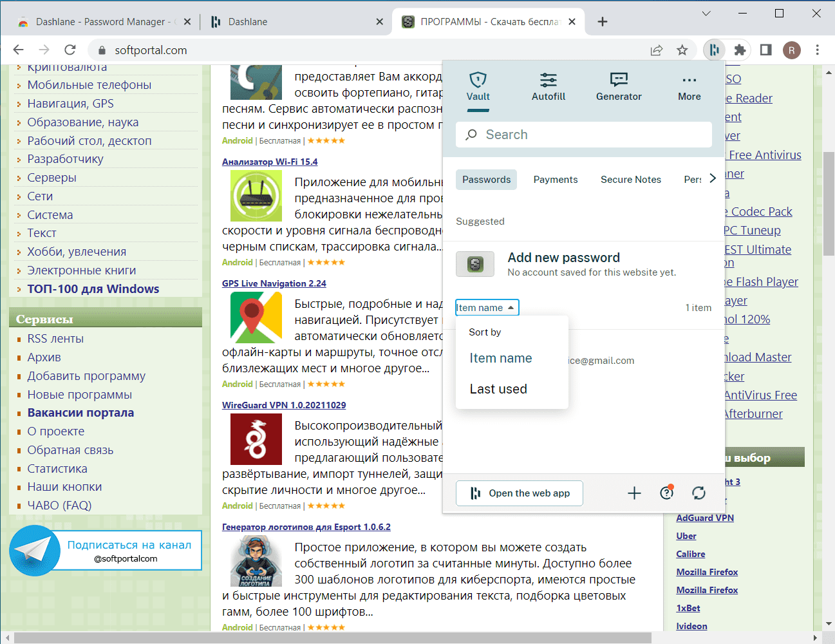
Task: Open the Calibre link
Action: [691, 554]
